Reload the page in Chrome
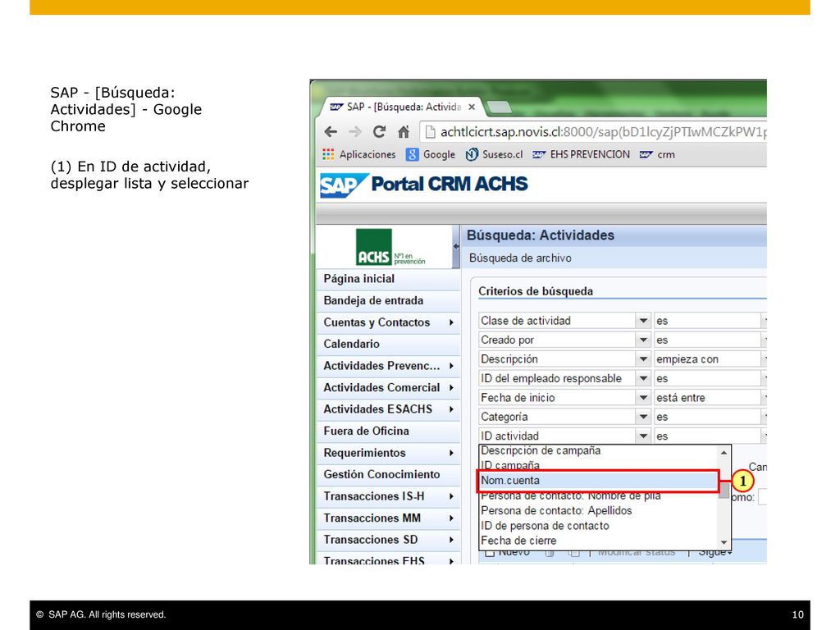840x630 pixels. click(379, 131)
